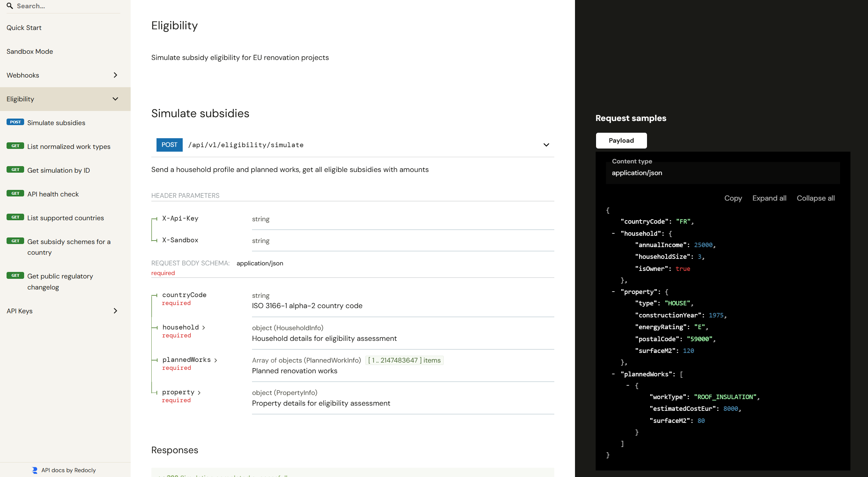Open Quick Start in the sidebar
Image resolution: width=868 pixels, height=477 pixels.
[24, 28]
